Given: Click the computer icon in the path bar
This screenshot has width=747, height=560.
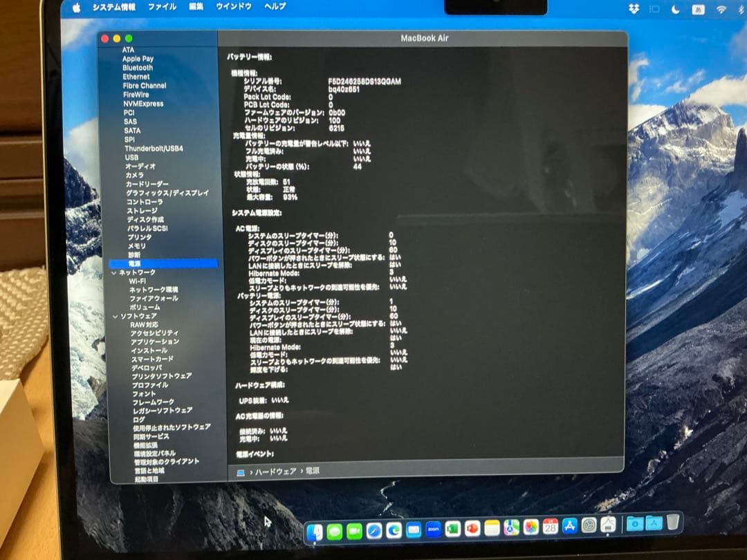Looking at the screenshot, I should pyautogui.click(x=241, y=472).
